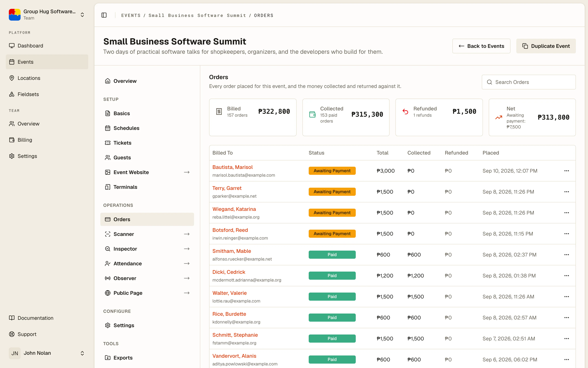Click the ₱315,300 Collected amount
588x368 pixels.
point(367,114)
